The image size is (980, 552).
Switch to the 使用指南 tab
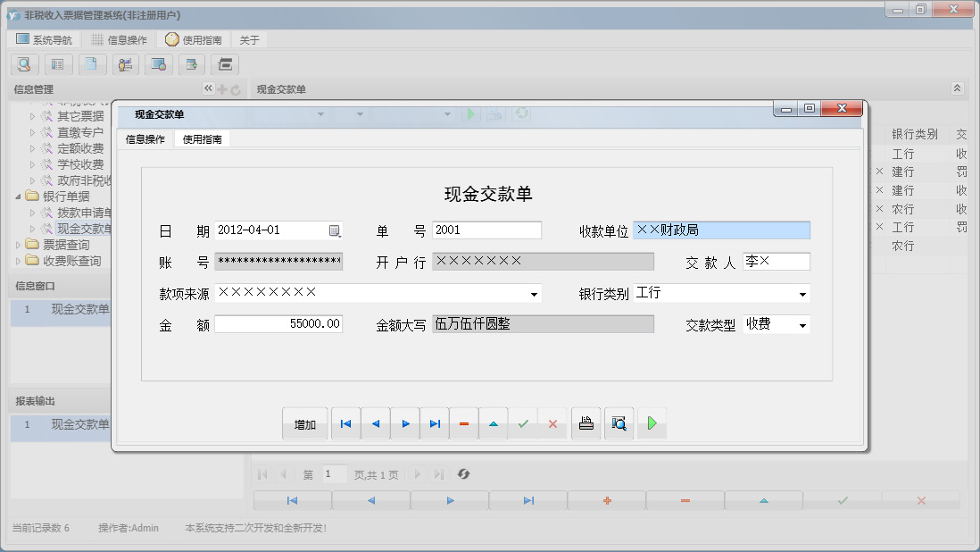[203, 139]
